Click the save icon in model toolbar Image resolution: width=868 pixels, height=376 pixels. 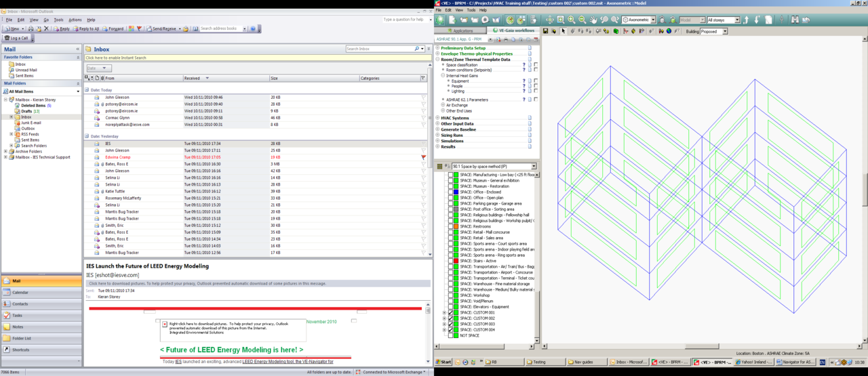click(x=545, y=31)
